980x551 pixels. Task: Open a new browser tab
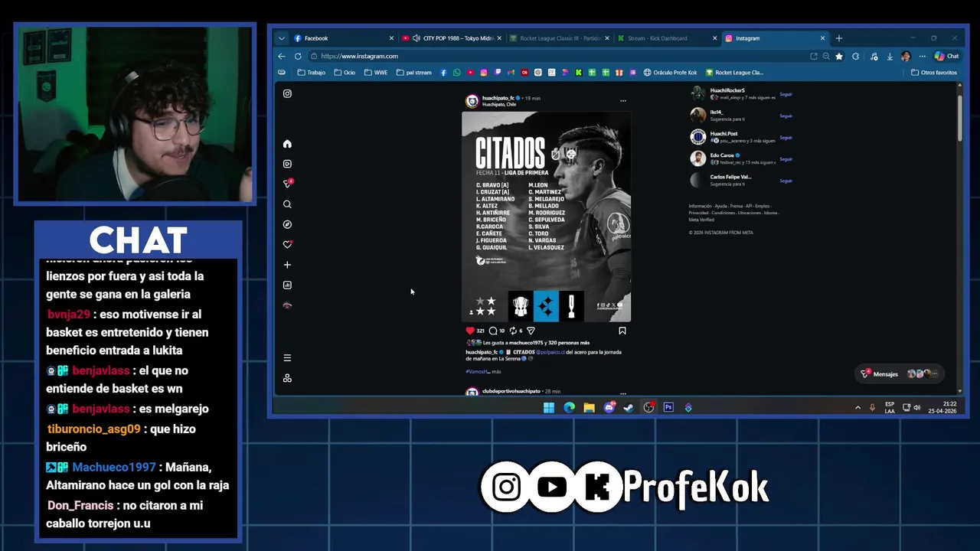(839, 38)
